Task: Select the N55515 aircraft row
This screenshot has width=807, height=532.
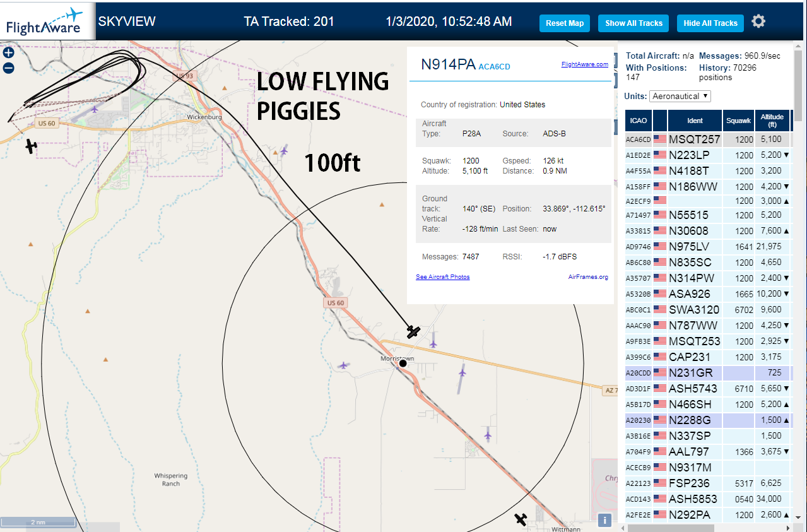Action: (708, 215)
